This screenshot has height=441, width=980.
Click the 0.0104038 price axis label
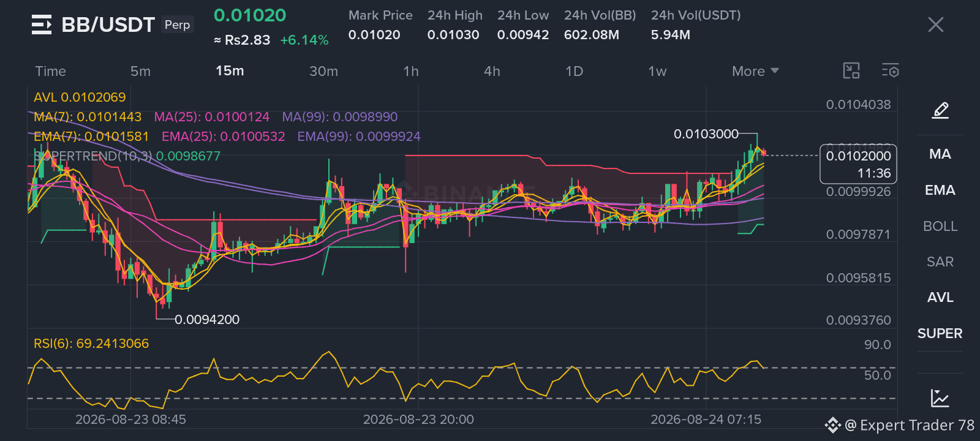tap(859, 105)
